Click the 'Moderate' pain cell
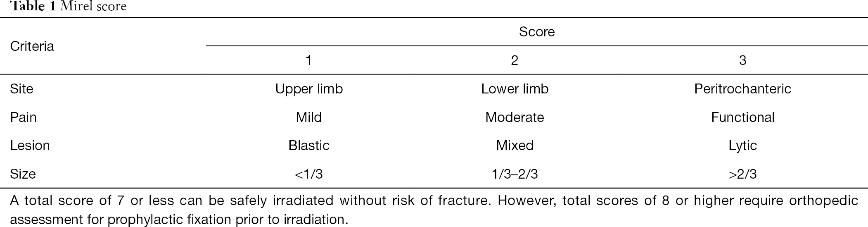This screenshot has width=868, height=227. pyautogui.click(x=515, y=117)
